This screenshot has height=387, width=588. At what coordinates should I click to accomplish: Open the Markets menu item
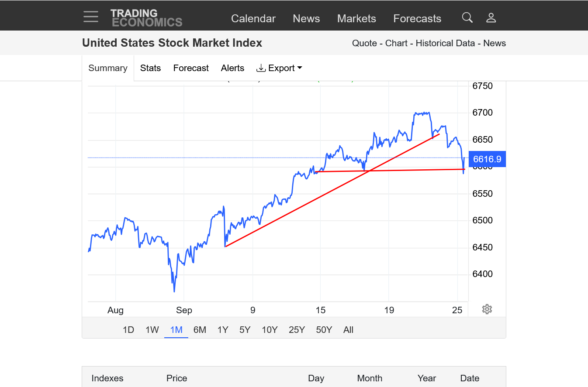pos(356,19)
